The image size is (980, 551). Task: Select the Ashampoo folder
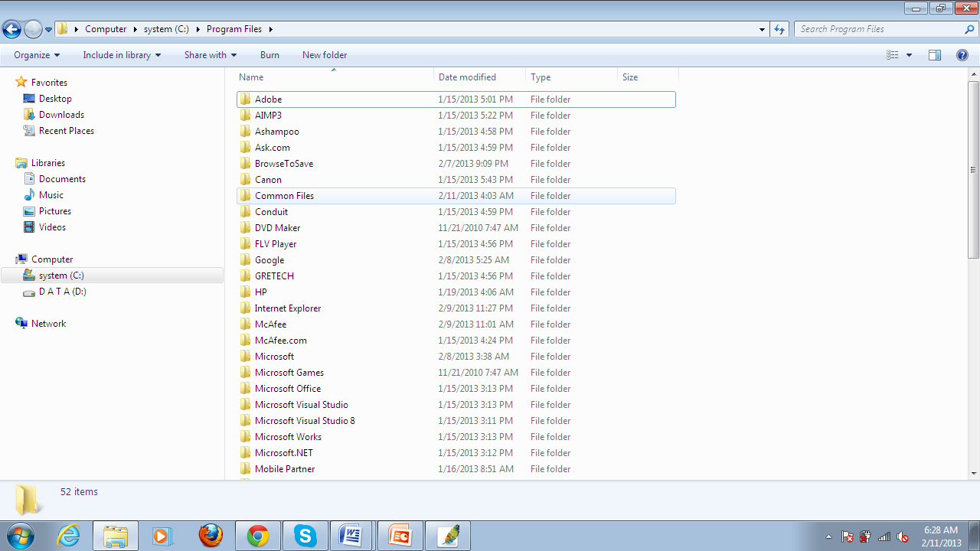456,132
